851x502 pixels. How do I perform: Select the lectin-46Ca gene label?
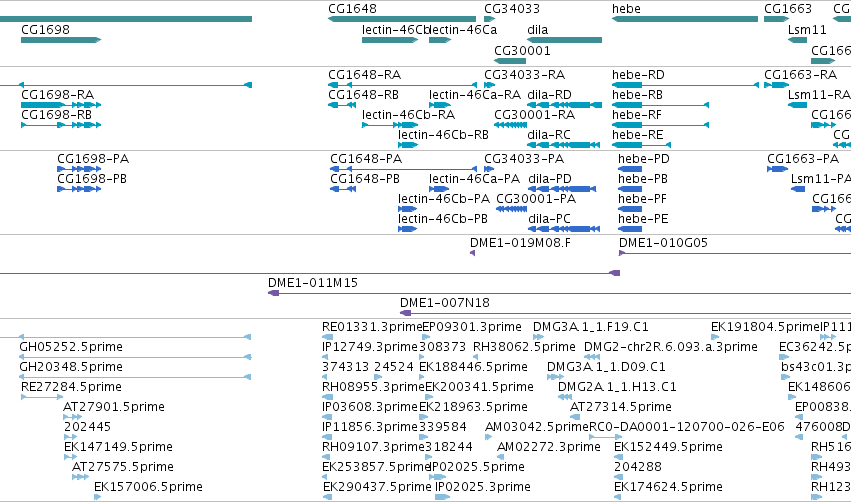(463, 29)
